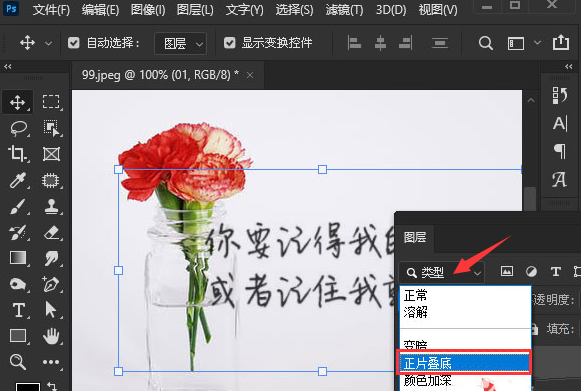
Task: Select the Path Selection tool
Action: (x=51, y=310)
